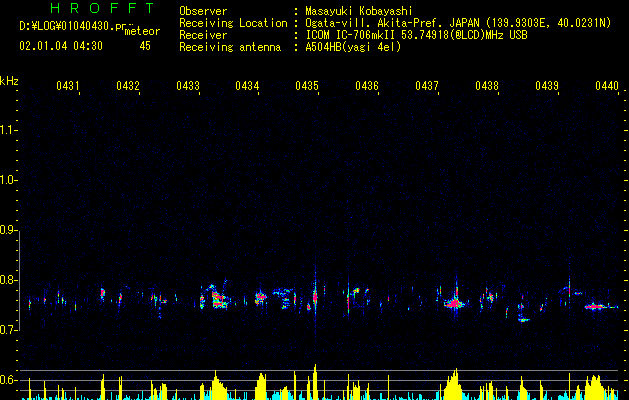
Task: Click the 0437 time marker
Action: pyautogui.click(x=427, y=86)
